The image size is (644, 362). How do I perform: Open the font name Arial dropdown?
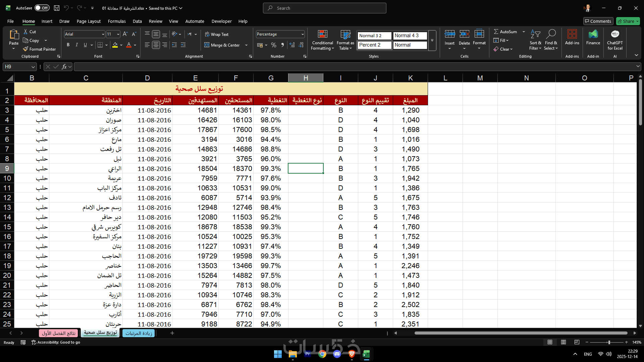coord(103,34)
